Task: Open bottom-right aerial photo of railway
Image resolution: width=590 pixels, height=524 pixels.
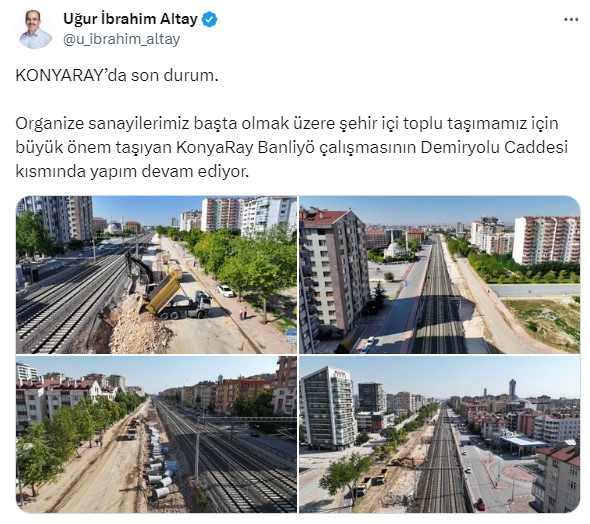Action: click(x=439, y=434)
